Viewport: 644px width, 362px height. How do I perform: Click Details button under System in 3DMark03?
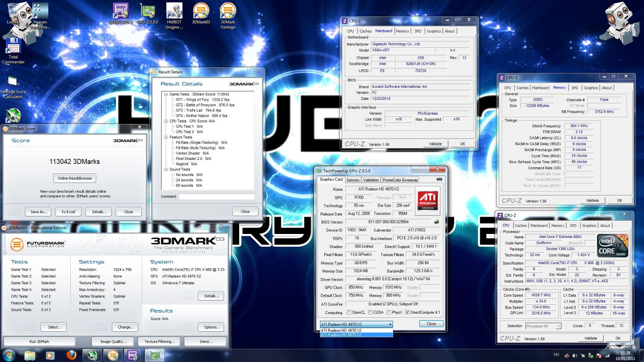coord(212,296)
